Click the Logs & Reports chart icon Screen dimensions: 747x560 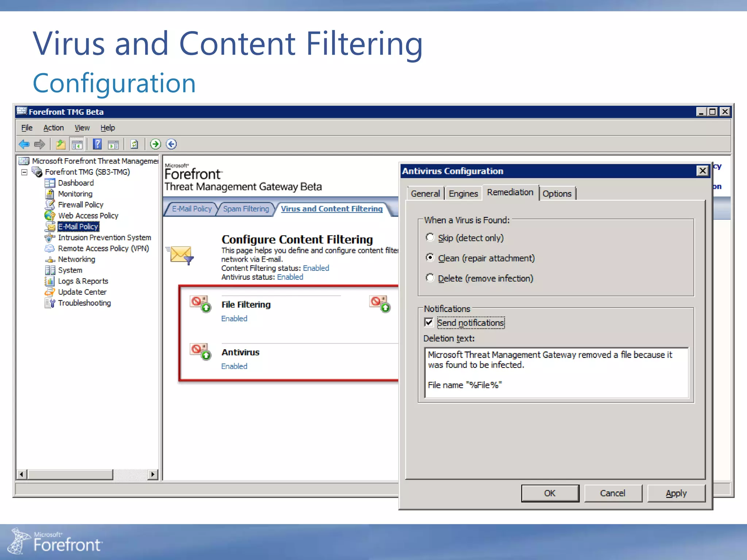pos(50,281)
